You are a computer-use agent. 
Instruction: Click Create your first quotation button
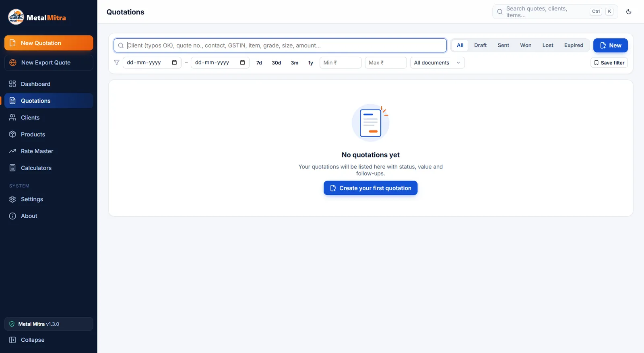pos(370,188)
